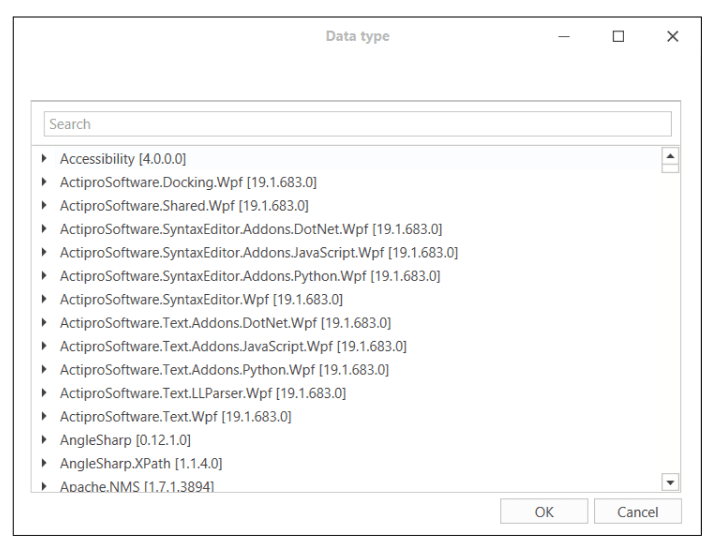Expand ActiproSoftware.Docking.Wpf tree arrow
718x550 pixels.
pos(44,182)
